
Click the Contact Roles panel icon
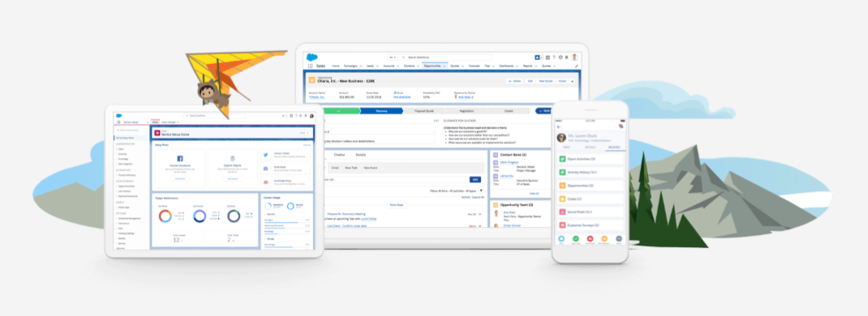496,156
